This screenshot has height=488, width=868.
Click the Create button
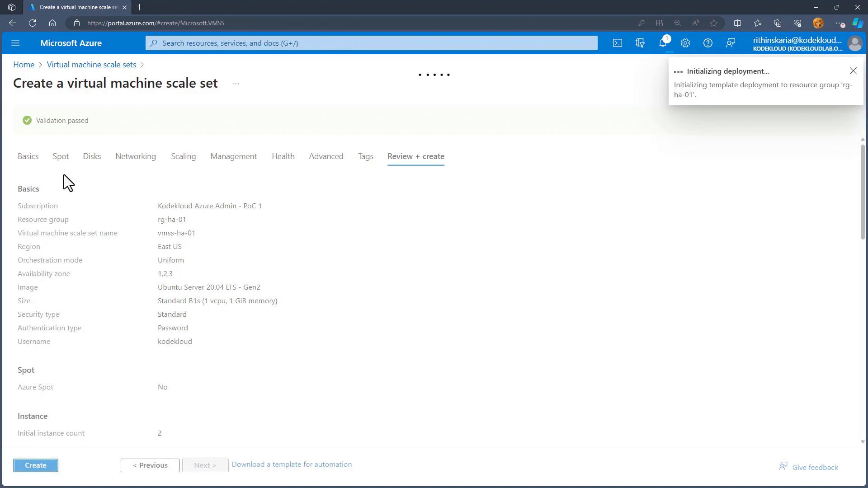(36, 465)
